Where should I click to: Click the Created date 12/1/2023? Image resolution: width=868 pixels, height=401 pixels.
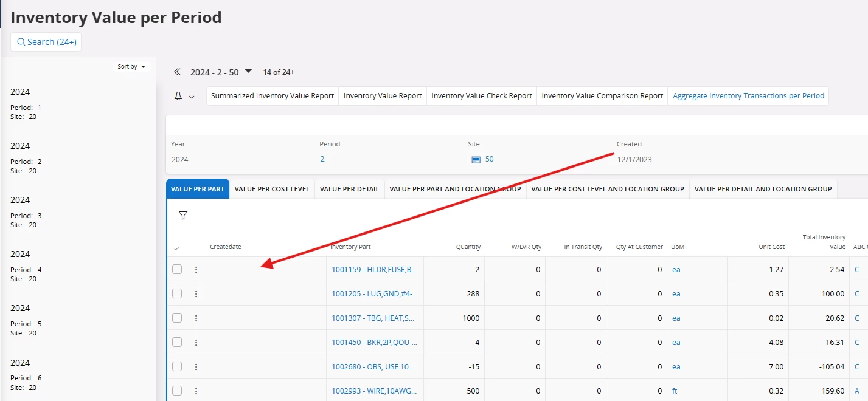[x=634, y=160]
